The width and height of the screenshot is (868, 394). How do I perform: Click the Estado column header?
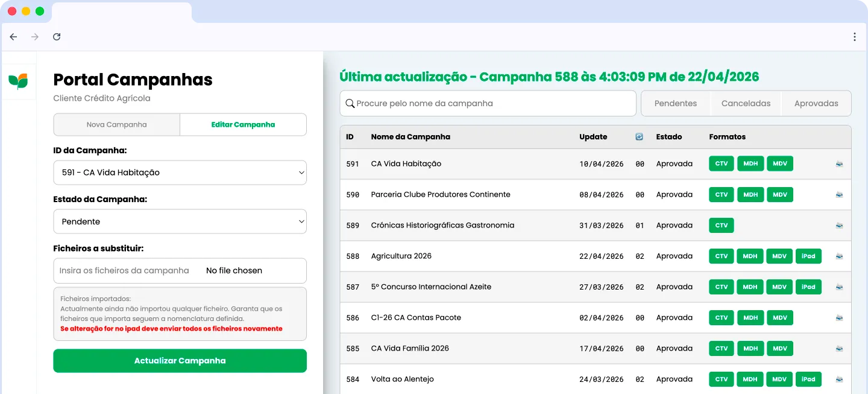(x=669, y=137)
